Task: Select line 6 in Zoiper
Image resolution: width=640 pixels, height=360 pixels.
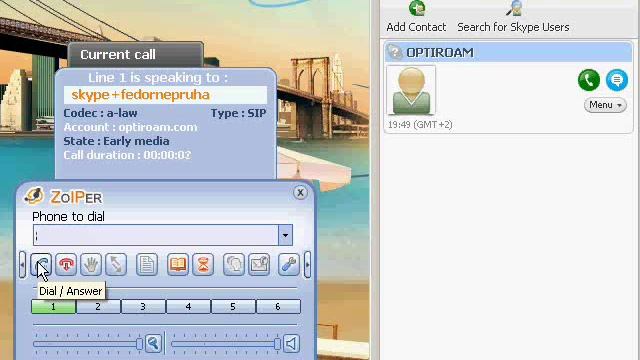Action: 278,307
